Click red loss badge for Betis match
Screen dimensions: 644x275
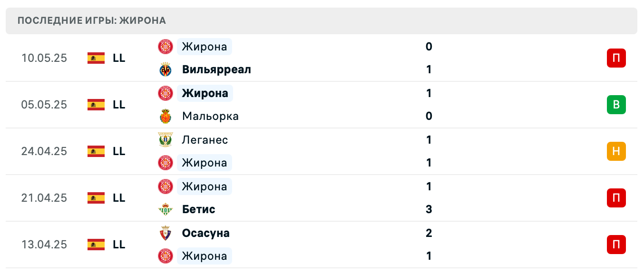pos(616,198)
